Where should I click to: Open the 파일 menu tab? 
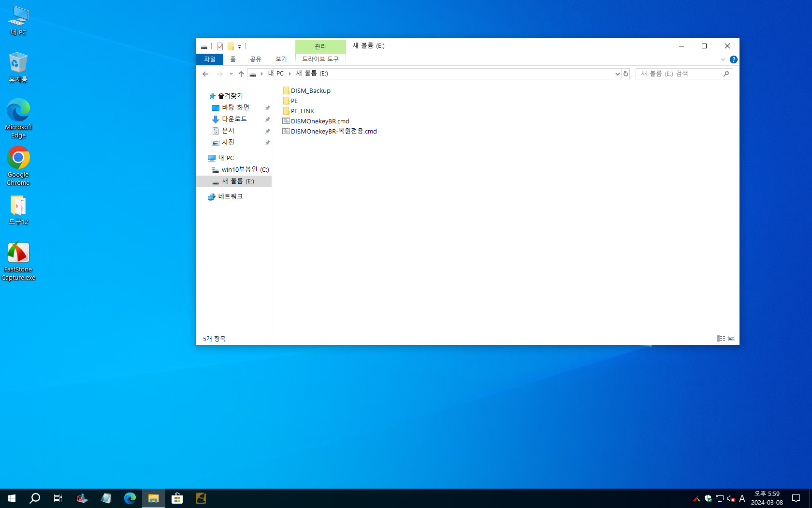pos(210,59)
